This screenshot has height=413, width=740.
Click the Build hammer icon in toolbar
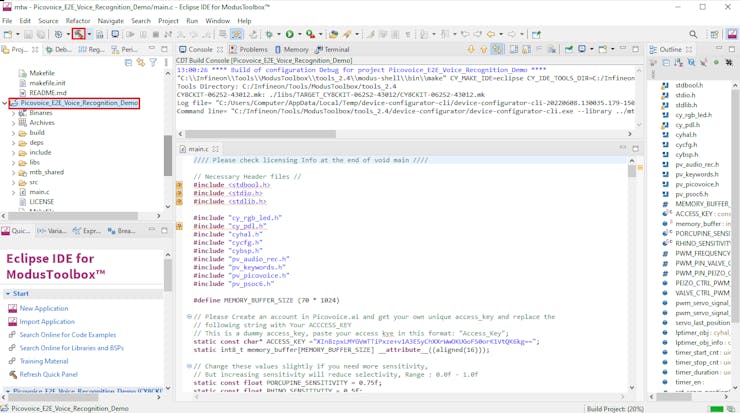78,34
